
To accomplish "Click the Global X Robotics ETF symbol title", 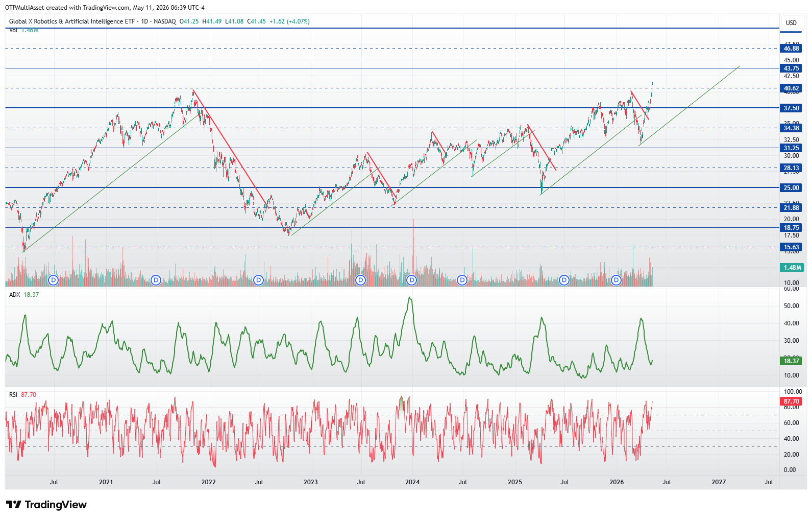I will 72,21.
